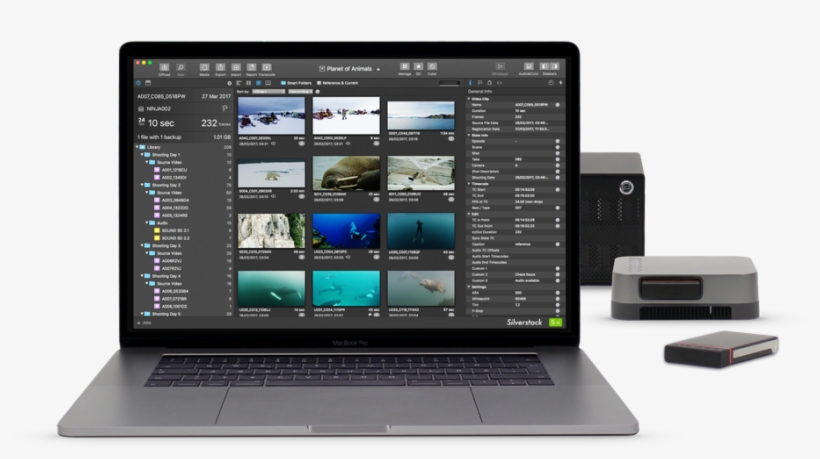Open the Planet of Animals project menu
The image size is (820, 459).
pos(348,69)
